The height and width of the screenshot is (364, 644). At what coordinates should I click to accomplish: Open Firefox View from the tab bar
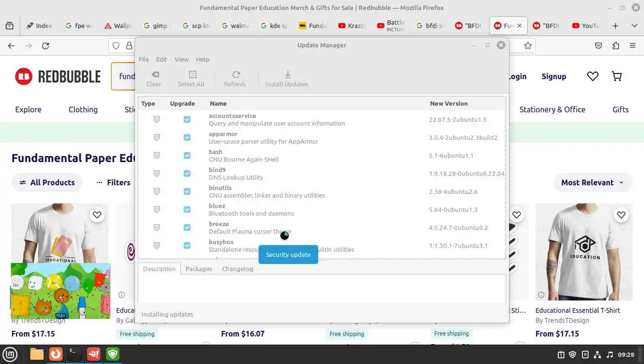click(9, 26)
